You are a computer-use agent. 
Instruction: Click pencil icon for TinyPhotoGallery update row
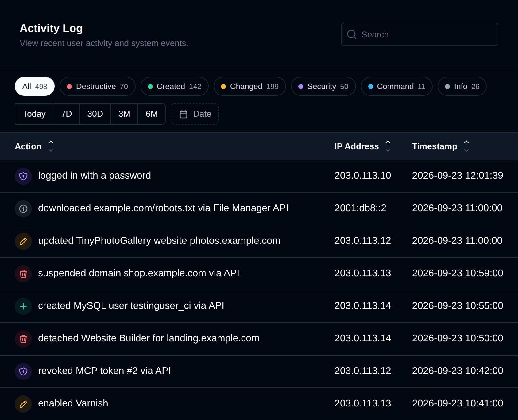click(23, 241)
